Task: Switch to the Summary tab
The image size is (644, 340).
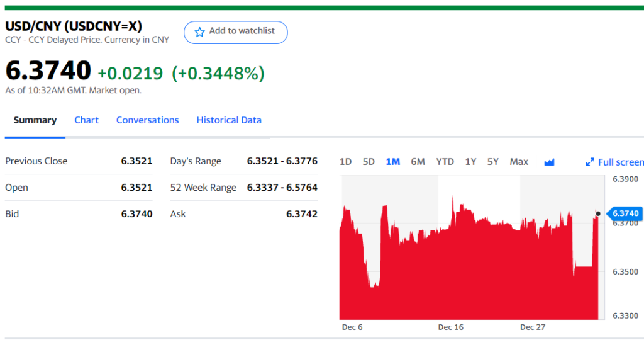Action: [x=35, y=120]
